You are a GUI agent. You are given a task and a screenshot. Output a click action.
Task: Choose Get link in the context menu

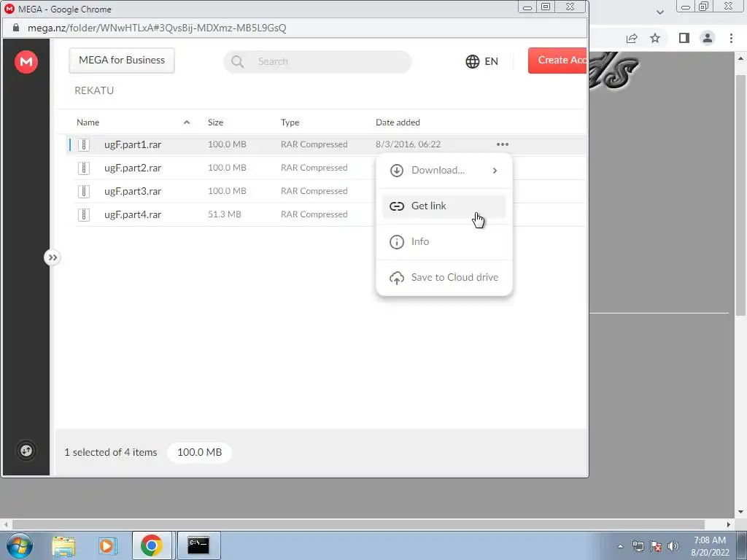[x=444, y=206]
